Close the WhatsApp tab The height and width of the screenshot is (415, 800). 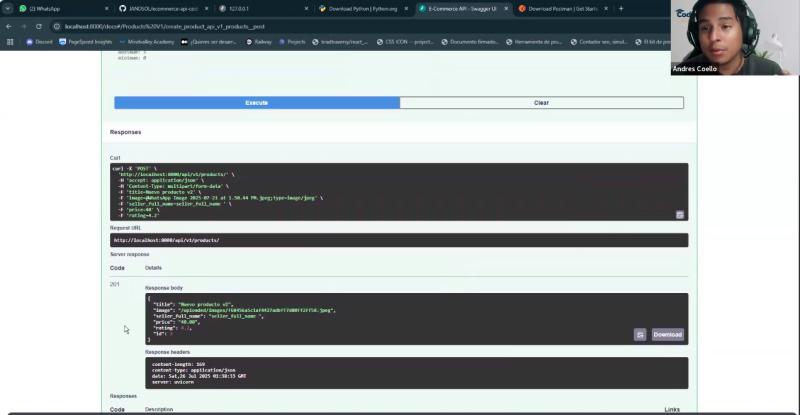click(106, 9)
